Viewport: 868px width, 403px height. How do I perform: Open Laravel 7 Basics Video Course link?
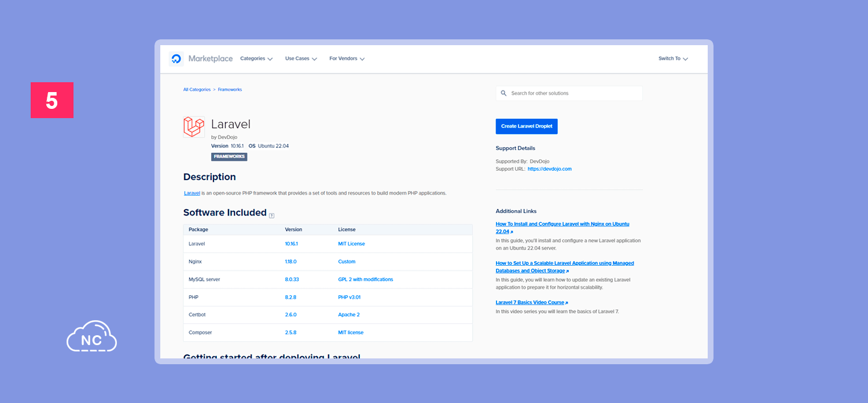pyautogui.click(x=532, y=302)
